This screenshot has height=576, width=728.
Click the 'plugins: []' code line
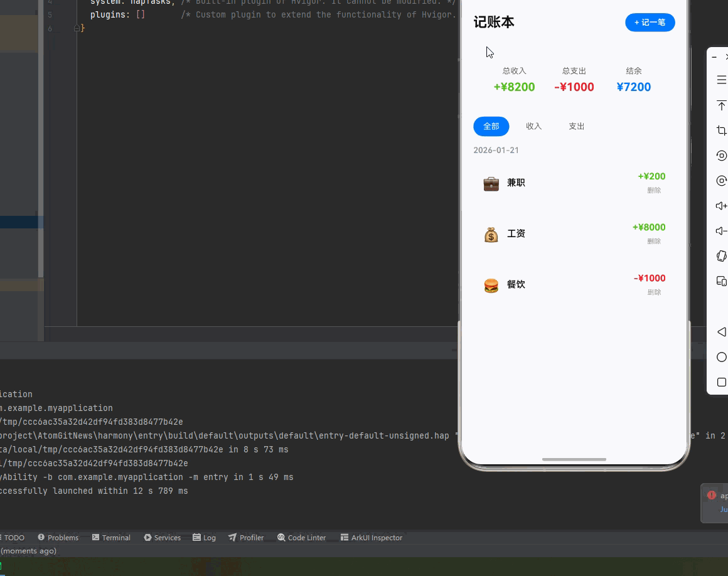(x=117, y=15)
